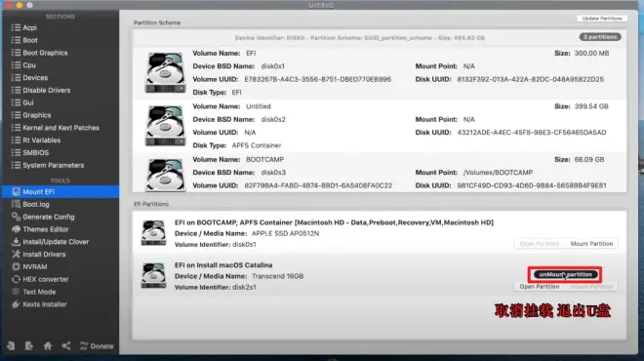The width and height of the screenshot is (644, 361).
Task: Select the Untitled volume disk icon
Action: [165, 125]
